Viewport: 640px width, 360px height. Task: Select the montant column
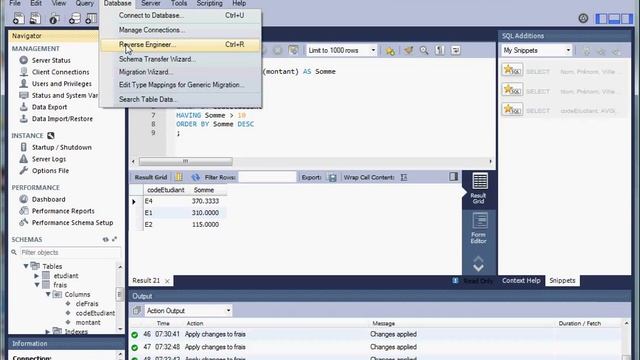(88, 322)
